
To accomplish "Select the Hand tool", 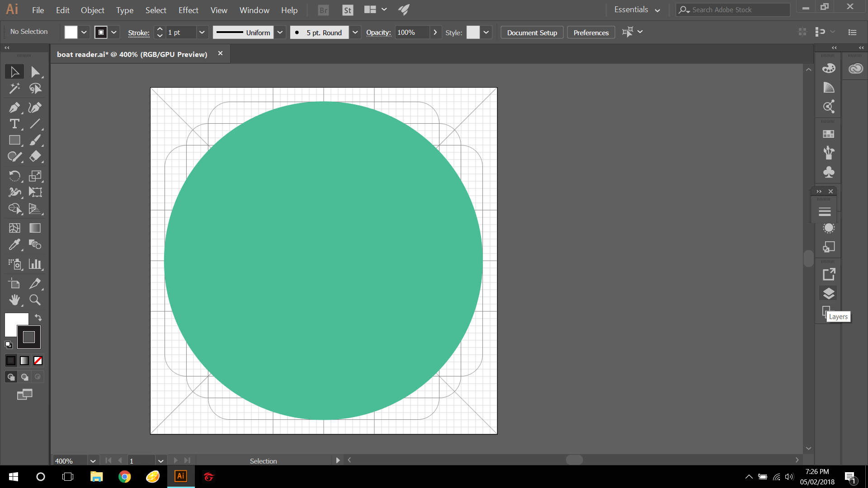I will click(14, 300).
